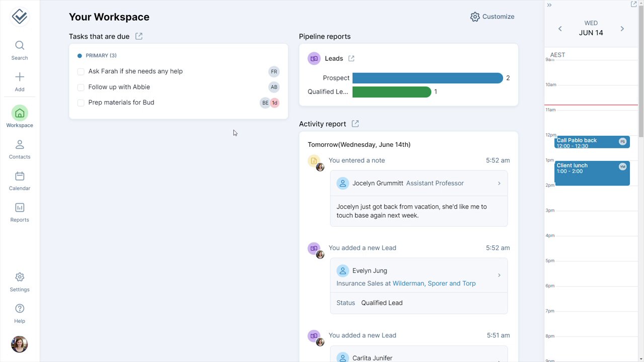Screen dimensions: 644x362
Task: Tick the 'Prep materials for Bud' checkbox
Action: click(80, 103)
